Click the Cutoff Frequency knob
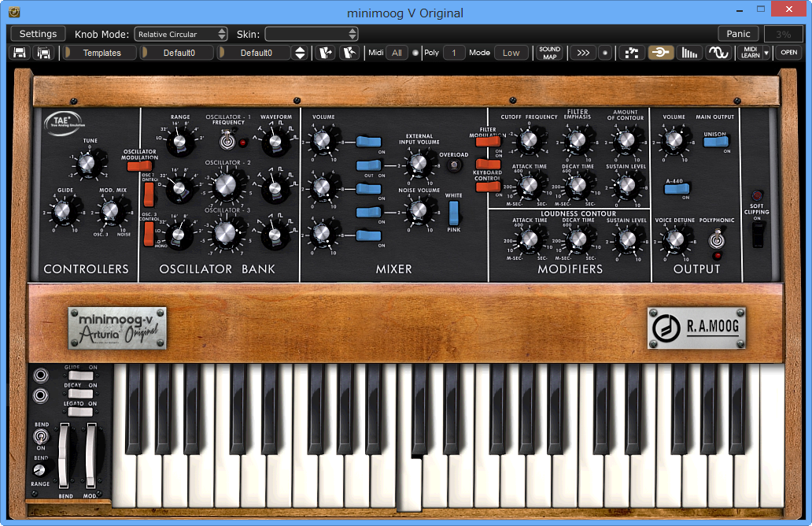Image resolution: width=812 pixels, height=526 pixels. click(529, 140)
